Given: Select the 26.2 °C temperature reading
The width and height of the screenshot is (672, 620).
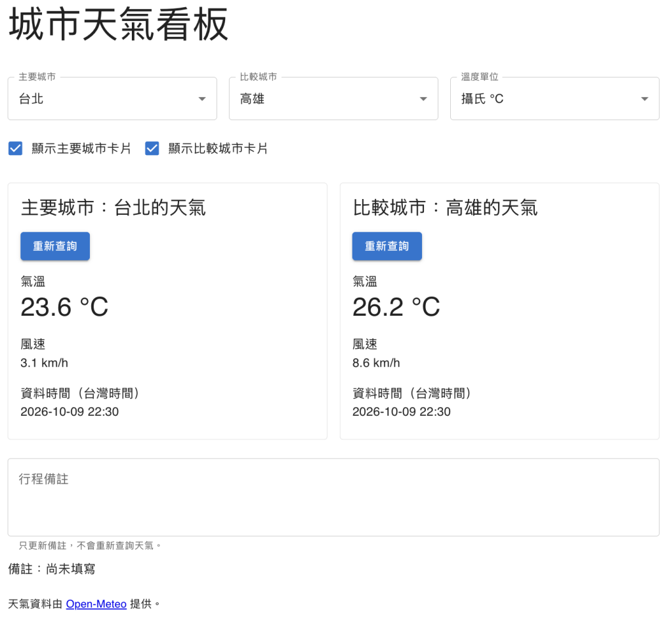Looking at the screenshot, I should (396, 307).
